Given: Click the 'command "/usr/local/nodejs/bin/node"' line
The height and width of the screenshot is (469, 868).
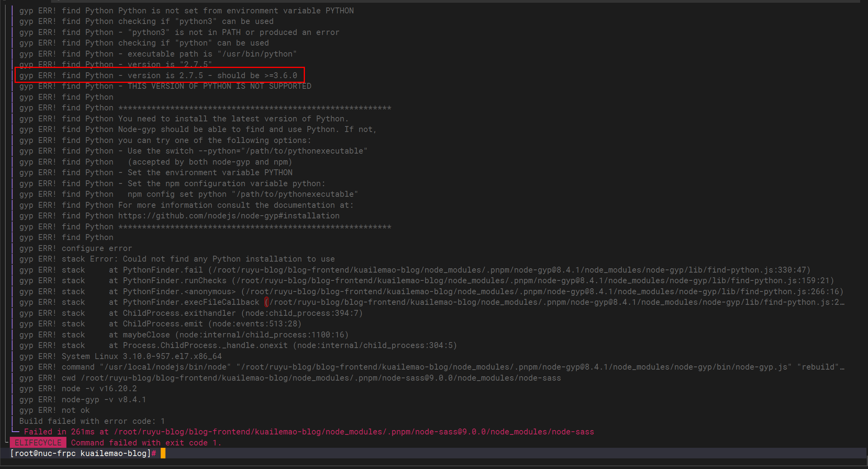Looking at the screenshot, I should point(432,367).
